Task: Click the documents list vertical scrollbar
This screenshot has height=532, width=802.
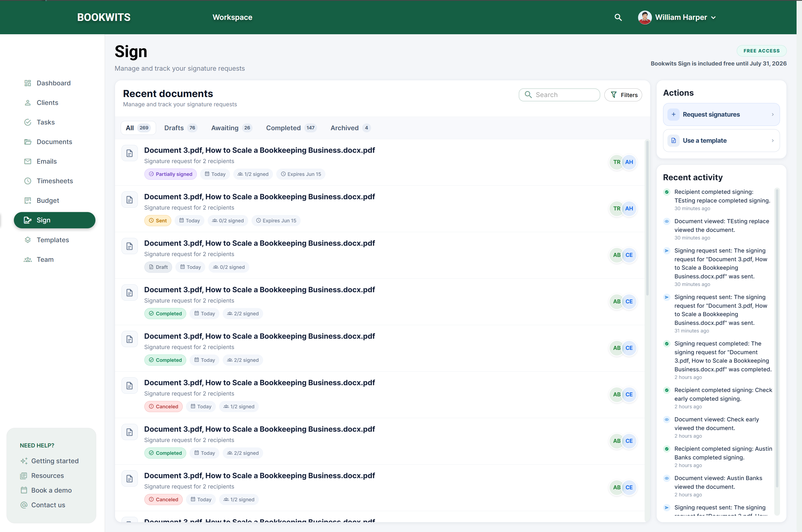Action: [x=647, y=218]
